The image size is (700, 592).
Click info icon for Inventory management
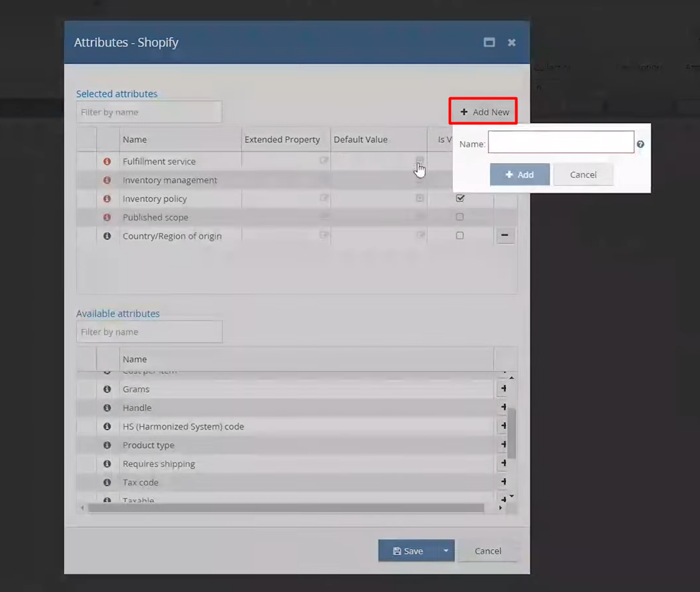click(x=107, y=180)
